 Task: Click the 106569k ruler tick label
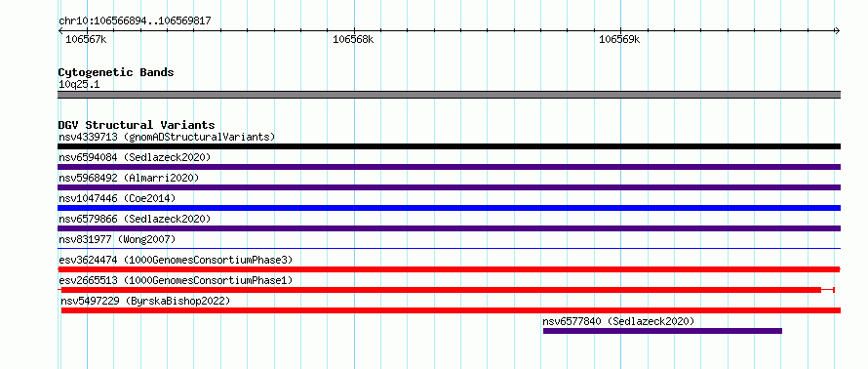(x=619, y=40)
